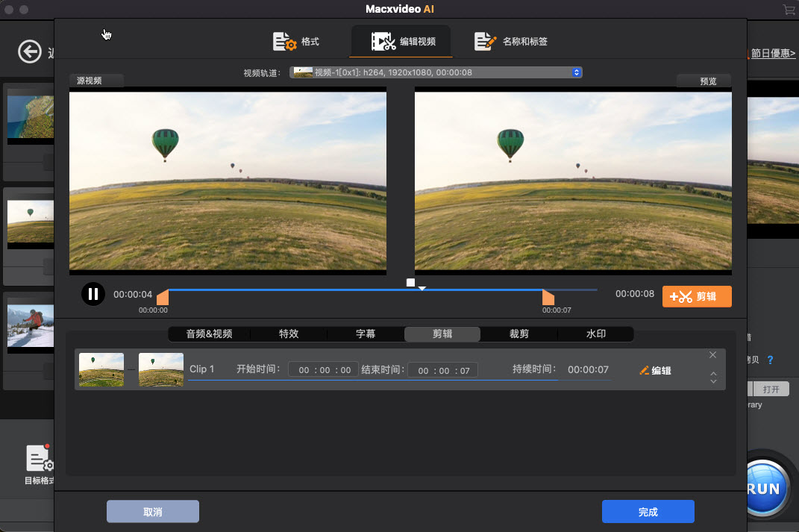Screen dimensions: 799x532
Task: Move Clip 1 up with the arrow
Action: point(713,373)
